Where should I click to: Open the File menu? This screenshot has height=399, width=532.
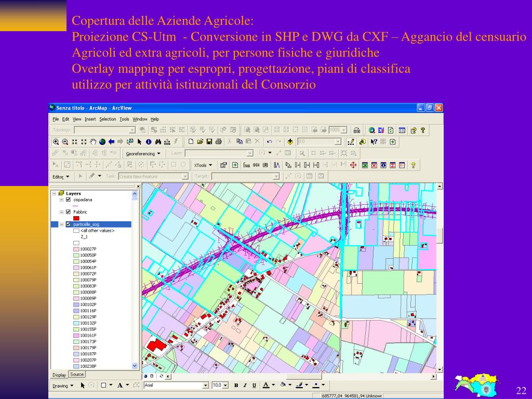(x=56, y=119)
